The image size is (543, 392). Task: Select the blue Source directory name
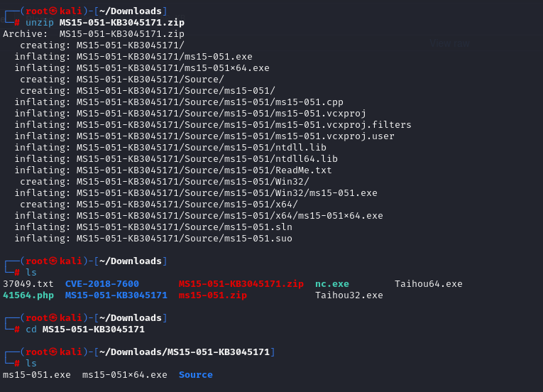pos(196,375)
